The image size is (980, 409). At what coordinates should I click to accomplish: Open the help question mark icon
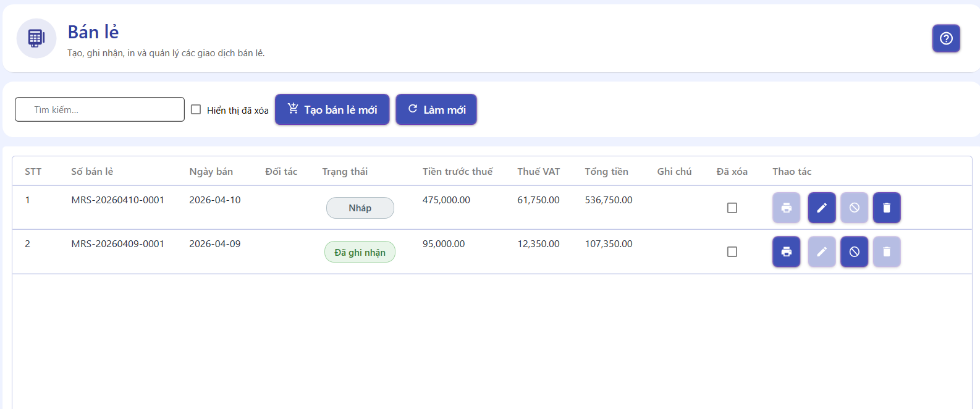pyautogui.click(x=945, y=38)
